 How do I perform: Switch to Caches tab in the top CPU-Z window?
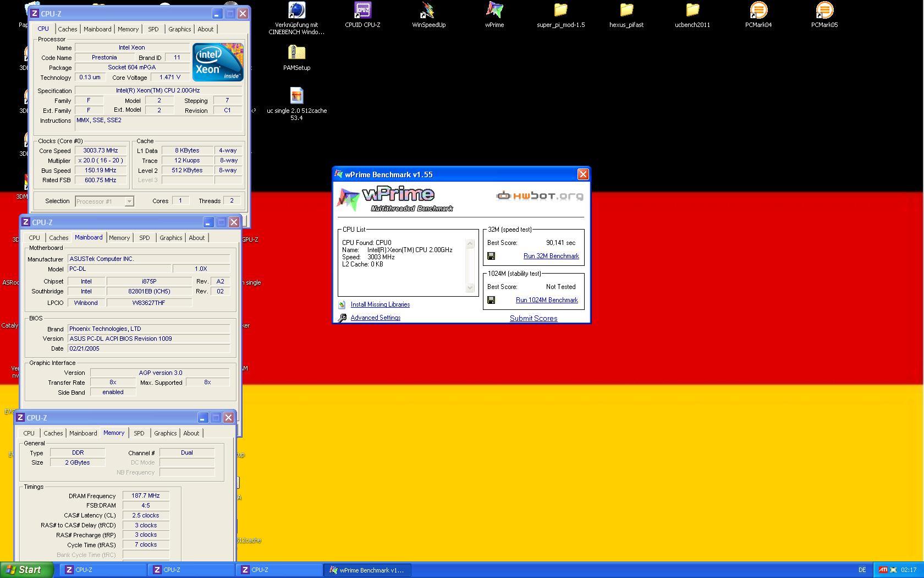point(68,29)
